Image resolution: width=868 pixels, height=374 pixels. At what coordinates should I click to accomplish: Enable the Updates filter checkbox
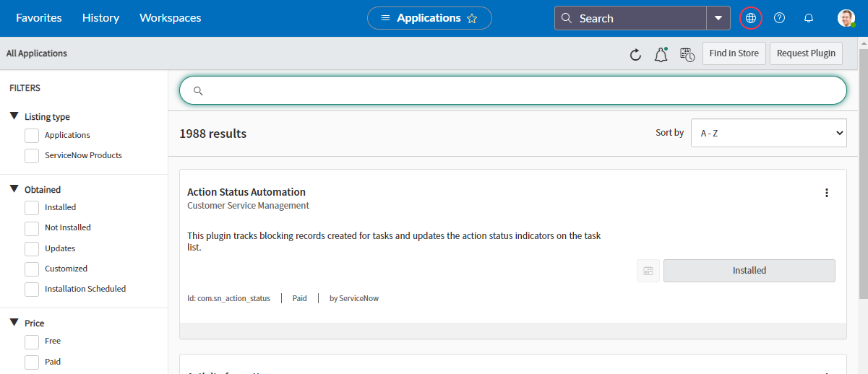32,249
